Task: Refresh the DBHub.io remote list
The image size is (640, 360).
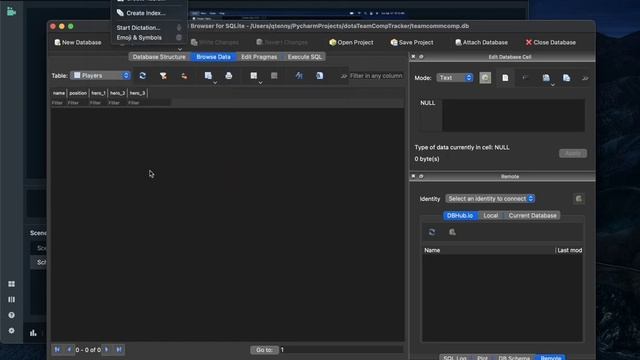Action: [432, 232]
